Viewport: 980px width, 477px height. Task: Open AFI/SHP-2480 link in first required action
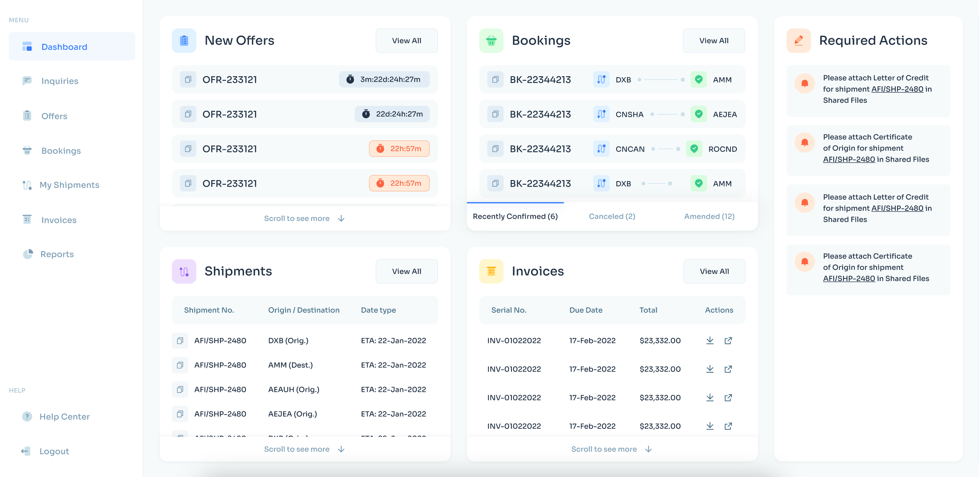[x=897, y=89]
